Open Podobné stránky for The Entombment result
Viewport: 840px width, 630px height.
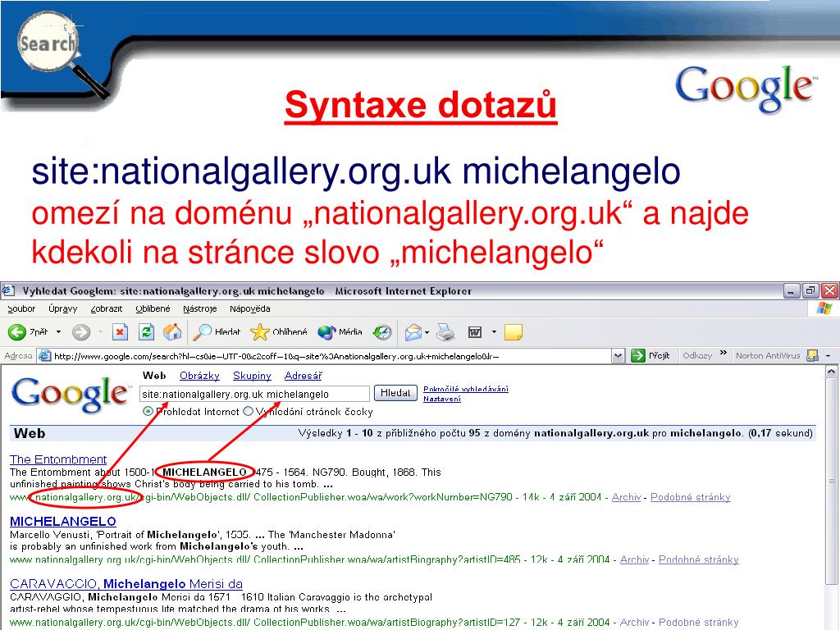(x=691, y=497)
